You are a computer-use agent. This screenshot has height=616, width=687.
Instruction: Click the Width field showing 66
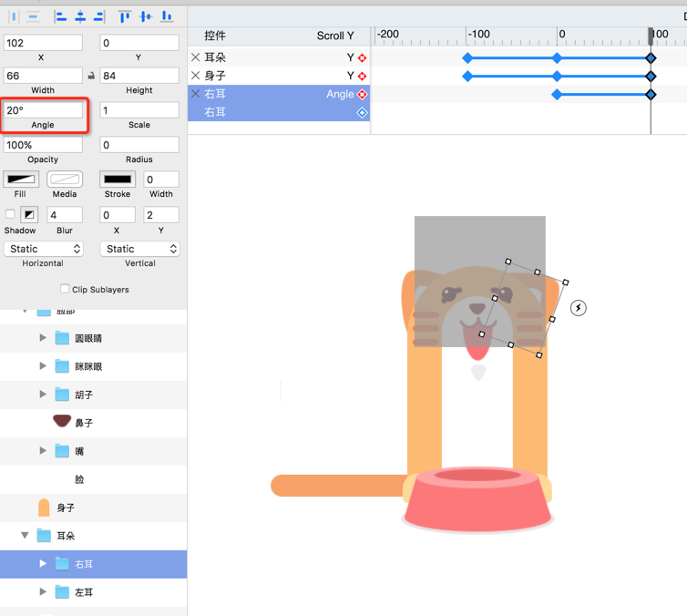click(x=43, y=76)
